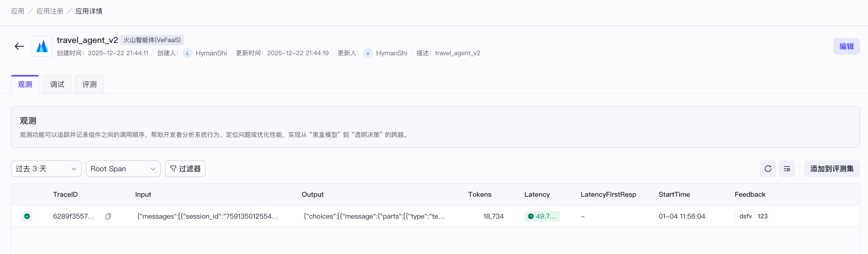Open column settings icon next to refresh
This screenshot has height=254, width=868.
787,169
